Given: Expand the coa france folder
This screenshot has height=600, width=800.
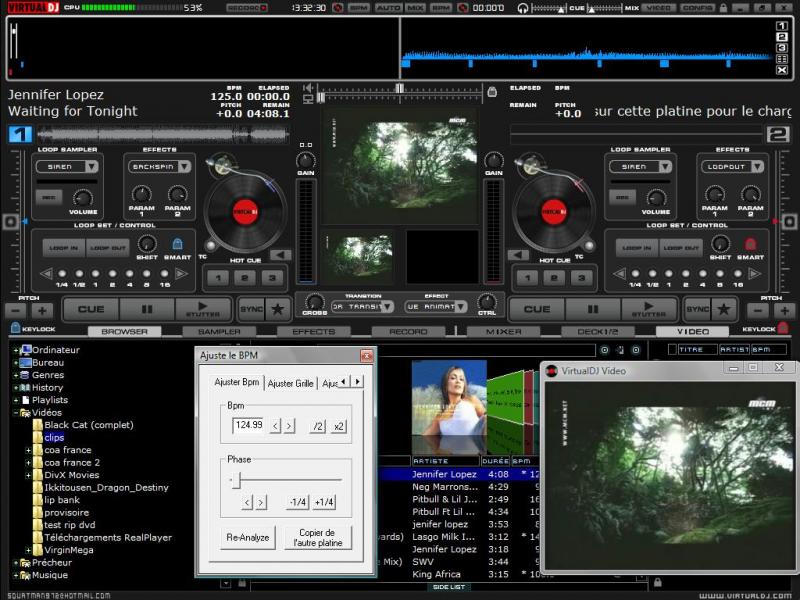Looking at the screenshot, I should coord(30,450).
